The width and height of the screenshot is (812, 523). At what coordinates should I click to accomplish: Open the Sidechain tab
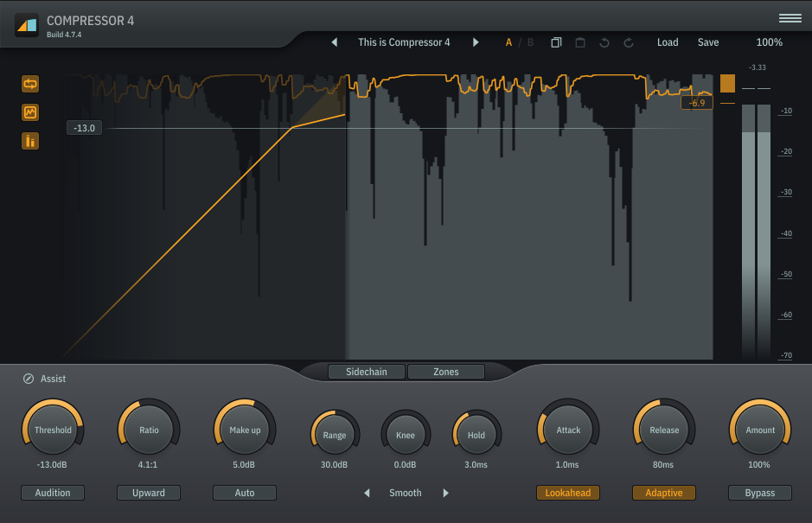coord(366,372)
